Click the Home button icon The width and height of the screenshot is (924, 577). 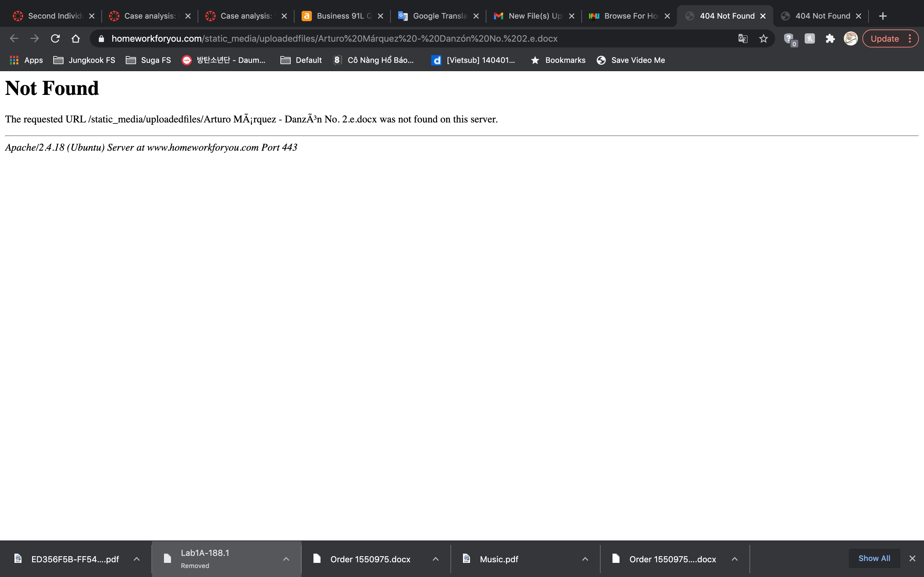[76, 38]
